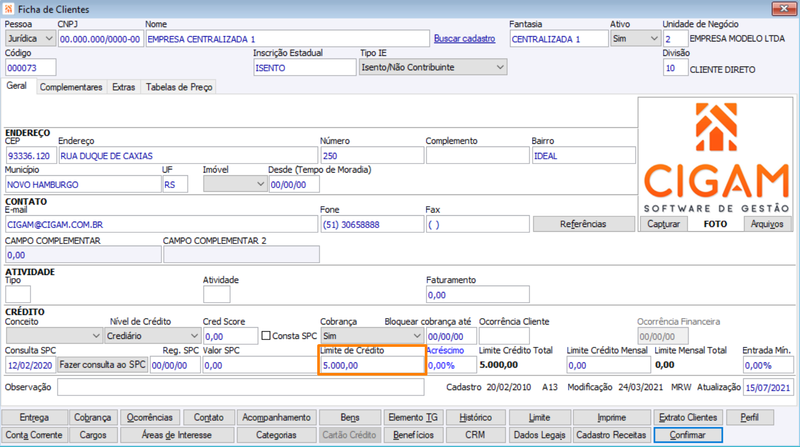Open the Tabelas de Preço tab
This screenshot has height=447, width=800.
click(x=179, y=87)
